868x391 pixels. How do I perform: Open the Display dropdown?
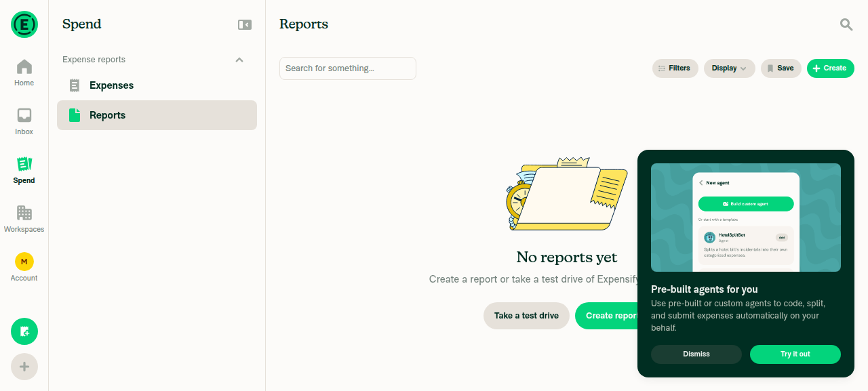click(x=730, y=68)
